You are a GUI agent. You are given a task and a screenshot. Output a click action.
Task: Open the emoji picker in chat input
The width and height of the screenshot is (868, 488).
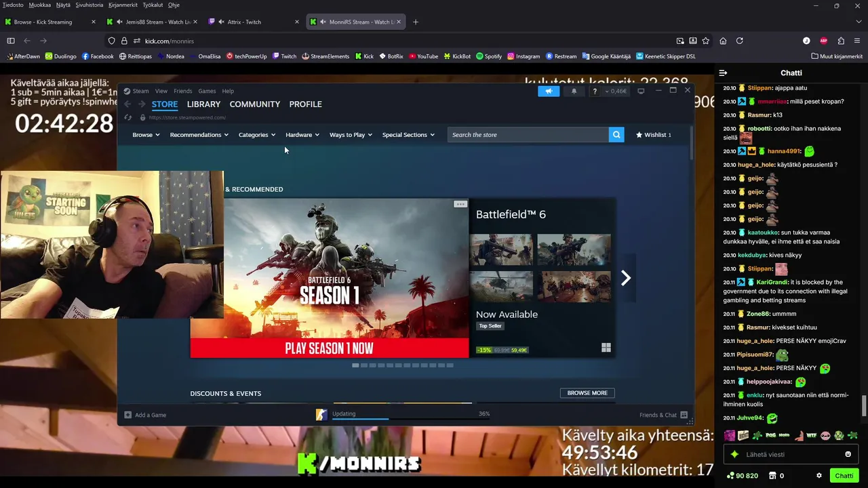848,454
